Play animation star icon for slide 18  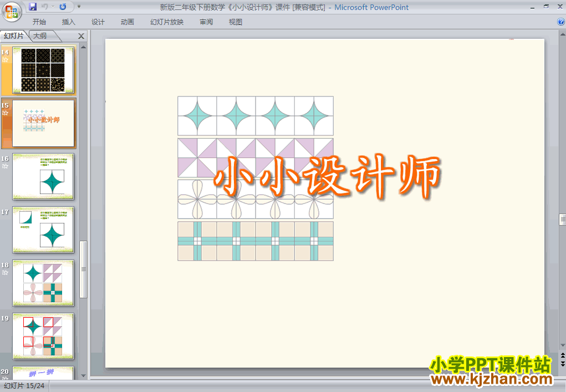5,273
